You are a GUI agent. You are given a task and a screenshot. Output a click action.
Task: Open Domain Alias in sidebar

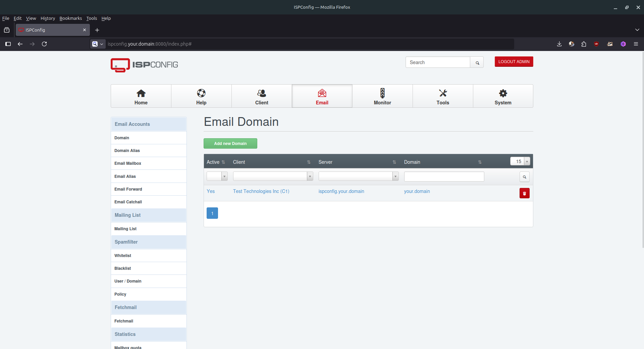[x=149, y=151]
